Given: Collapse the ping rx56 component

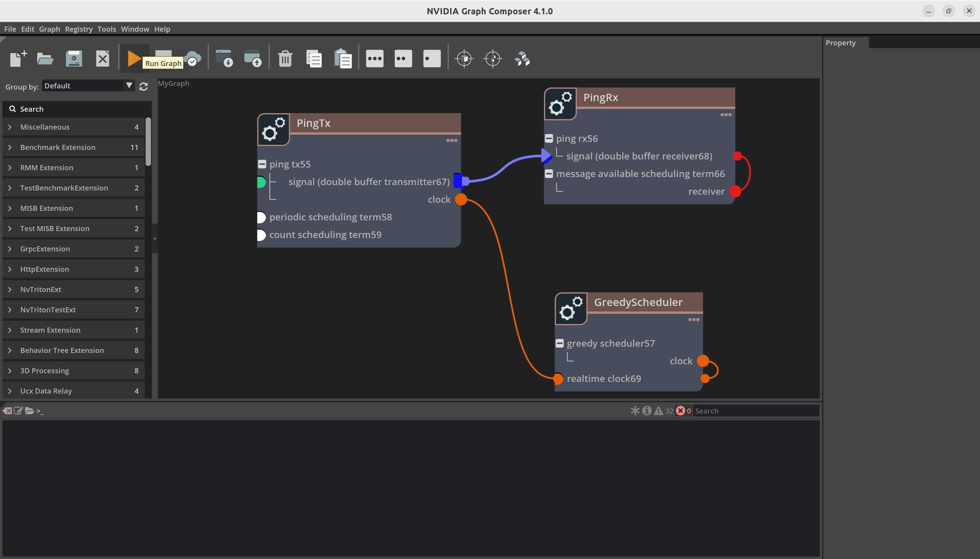Looking at the screenshot, I should click(549, 139).
